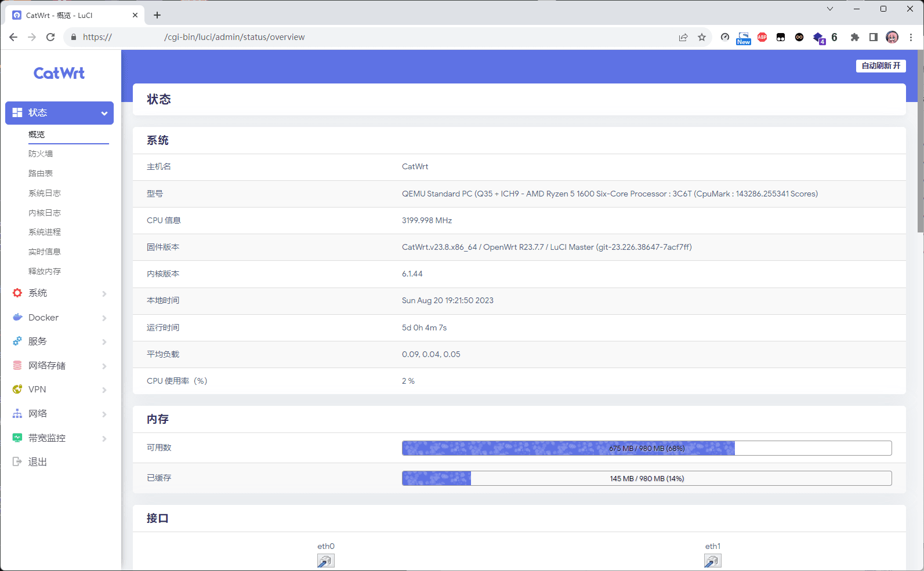924x571 pixels.
Task: Click load average 0.09, 0.04, 0.05
Action: (x=431, y=354)
